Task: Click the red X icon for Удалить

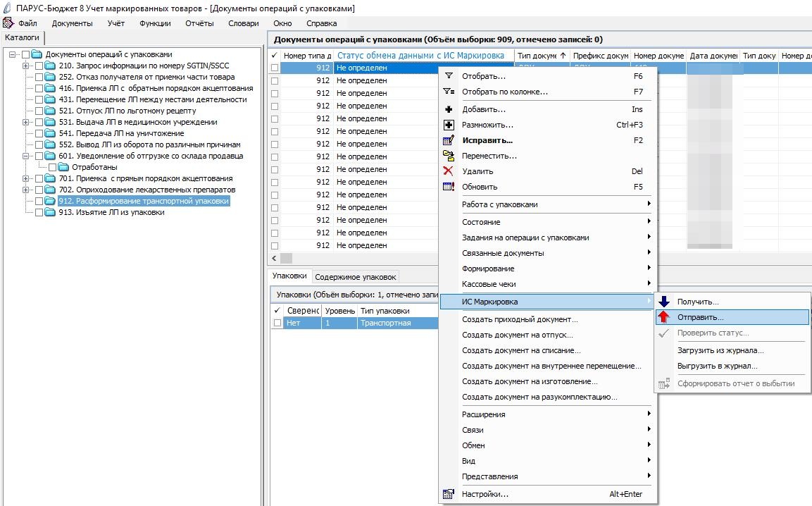Action: point(449,171)
